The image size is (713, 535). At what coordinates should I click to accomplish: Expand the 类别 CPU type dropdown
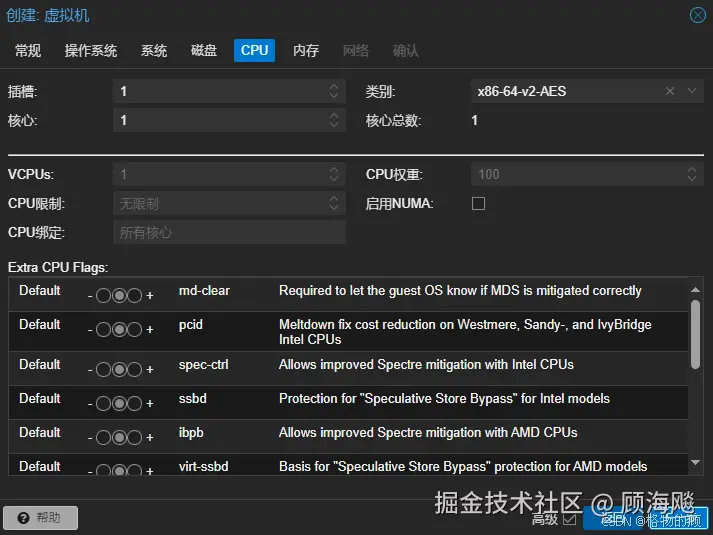[x=692, y=91]
